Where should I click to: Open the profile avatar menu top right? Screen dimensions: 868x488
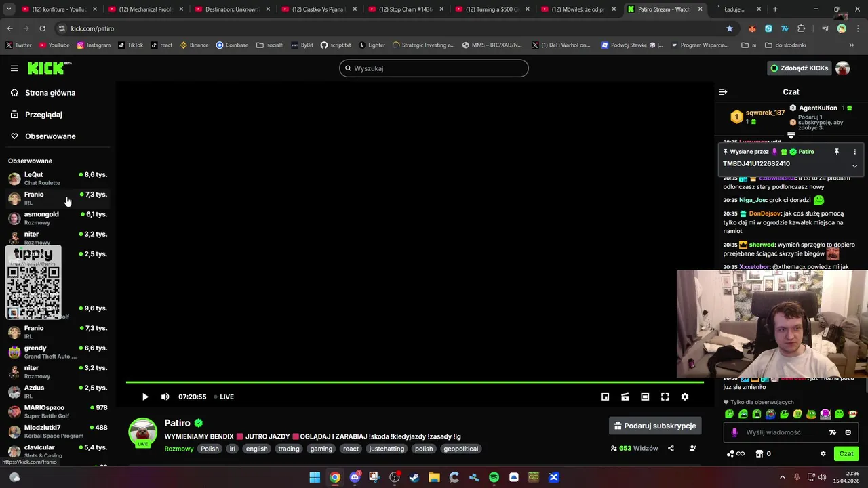click(x=842, y=68)
